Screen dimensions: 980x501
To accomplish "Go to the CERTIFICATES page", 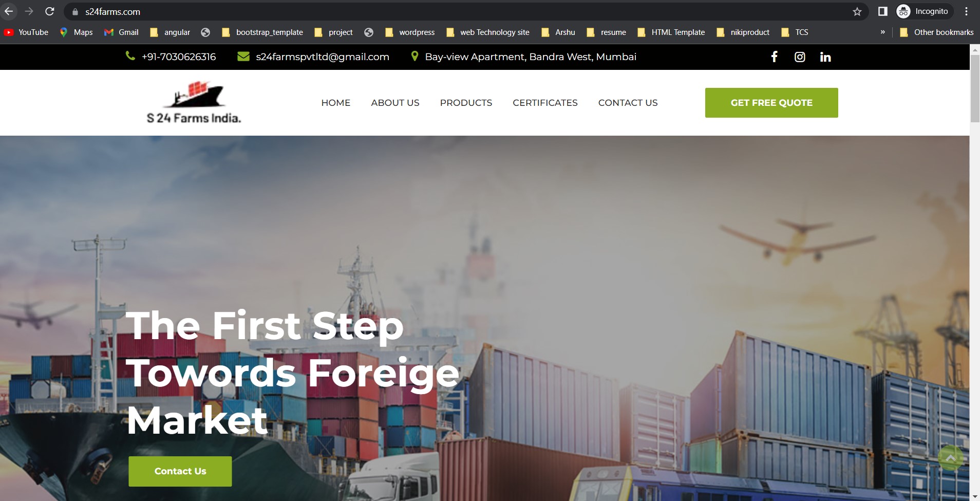I will pos(545,103).
